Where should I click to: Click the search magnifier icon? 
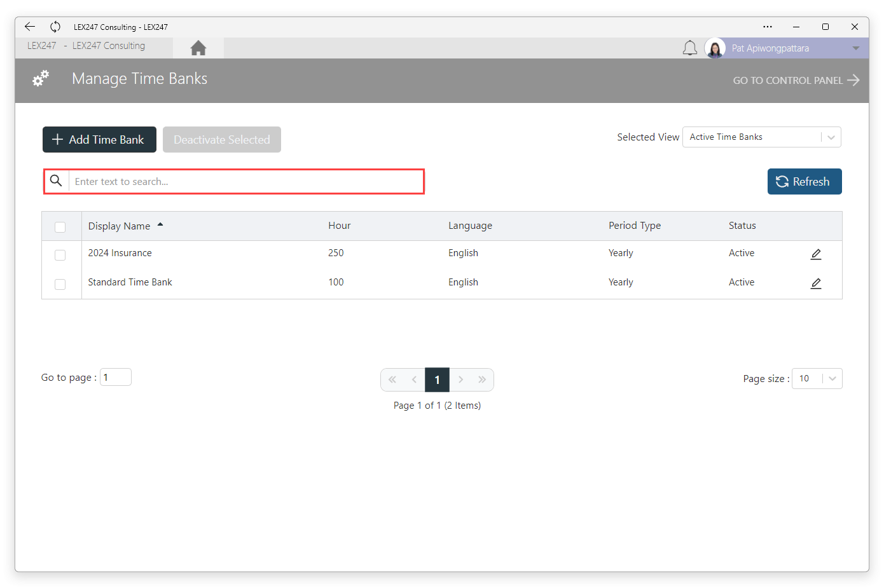(x=56, y=181)
